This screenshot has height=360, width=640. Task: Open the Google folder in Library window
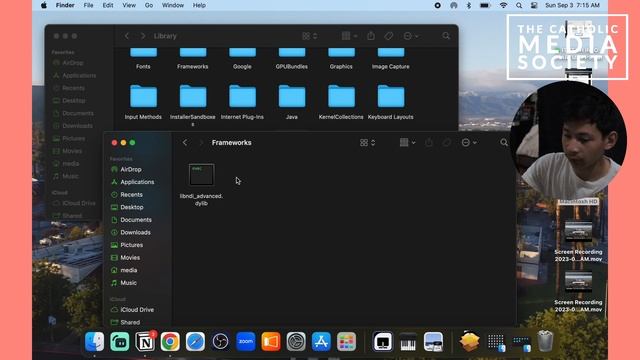242,58
